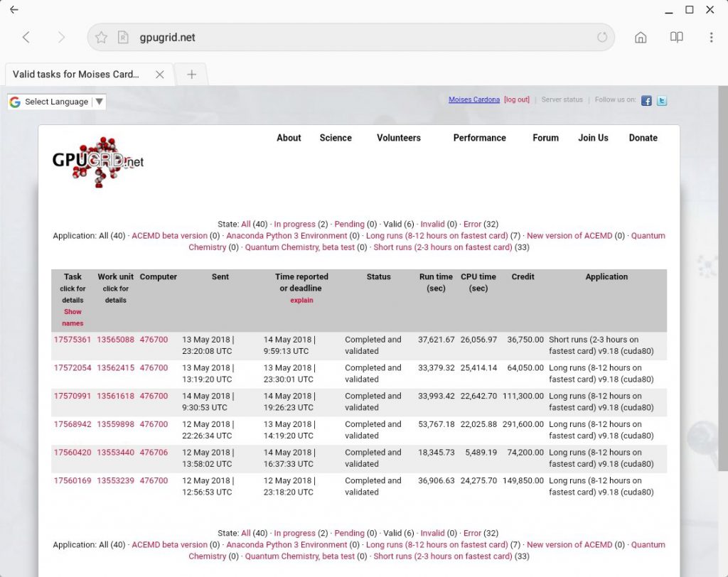Click the GPUGRID.net logo
The height and width of the screenshot is (577, 728).
tap(98, 161)
